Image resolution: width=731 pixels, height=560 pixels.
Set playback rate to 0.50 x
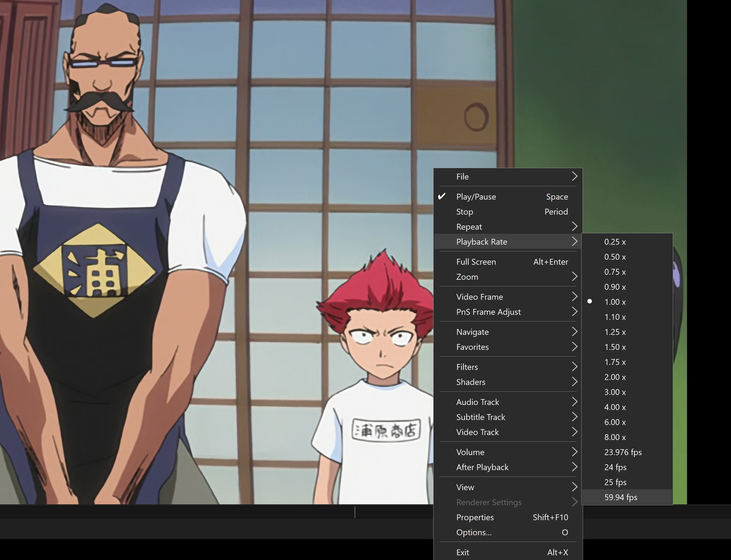615,257
